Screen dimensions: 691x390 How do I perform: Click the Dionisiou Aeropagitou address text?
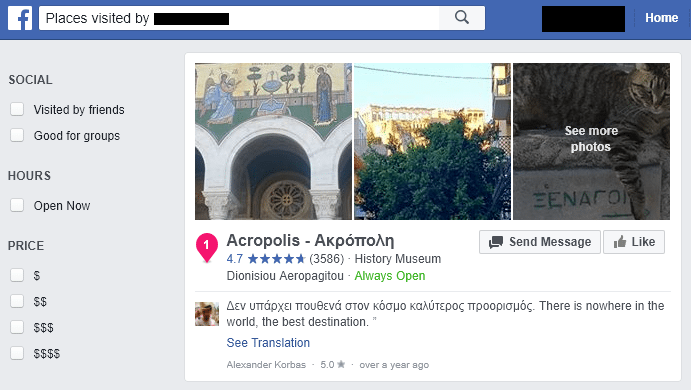(285, 276)
